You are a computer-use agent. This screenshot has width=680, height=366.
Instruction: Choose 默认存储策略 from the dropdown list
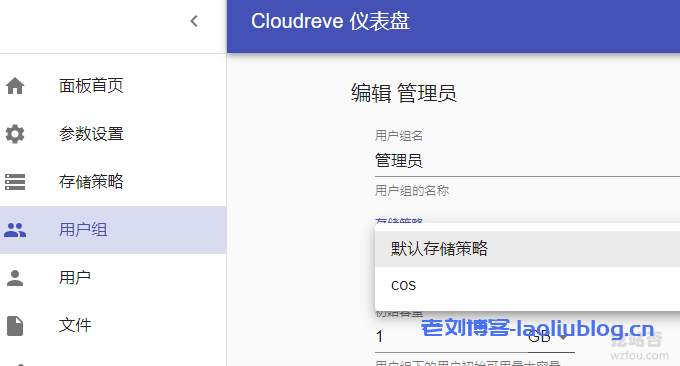tap(527, 249)
